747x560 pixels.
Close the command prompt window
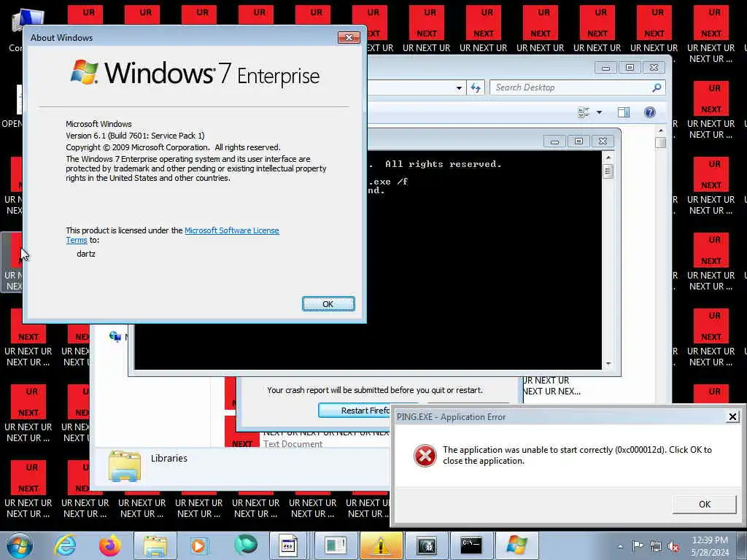(x=603, y=141)
